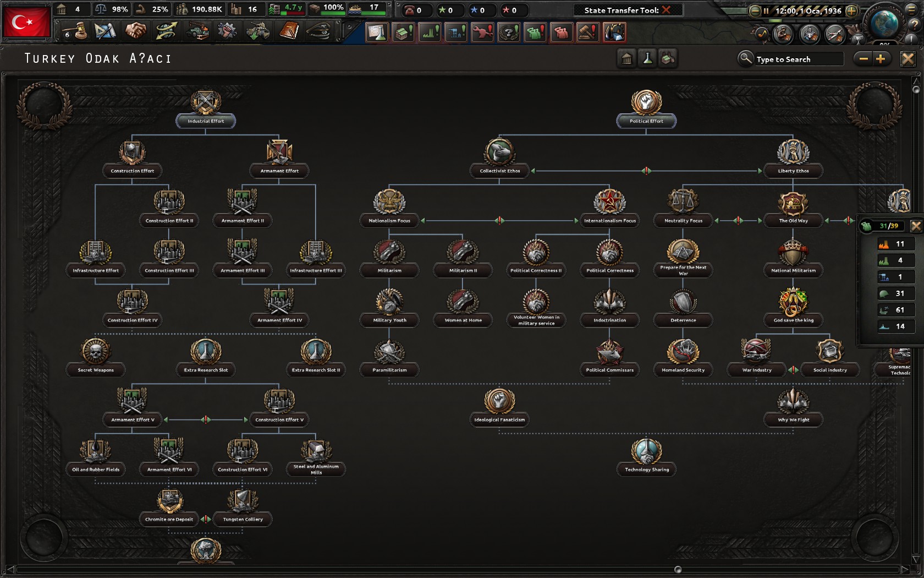
Task: Click the world globe icon
Action: (x=885, y=23)
